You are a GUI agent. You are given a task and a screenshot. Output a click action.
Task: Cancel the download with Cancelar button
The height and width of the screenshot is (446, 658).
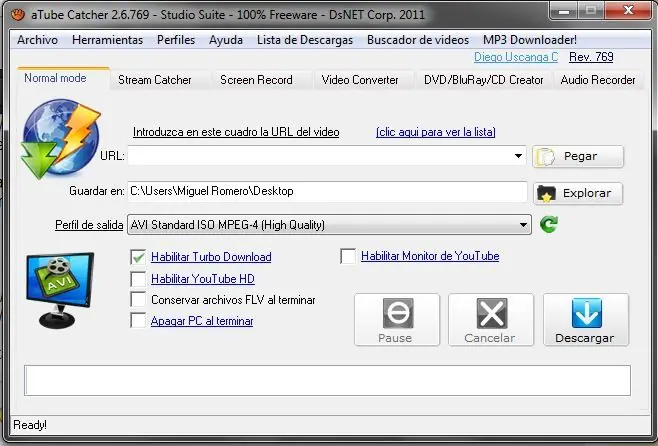[x=491, y=320]
